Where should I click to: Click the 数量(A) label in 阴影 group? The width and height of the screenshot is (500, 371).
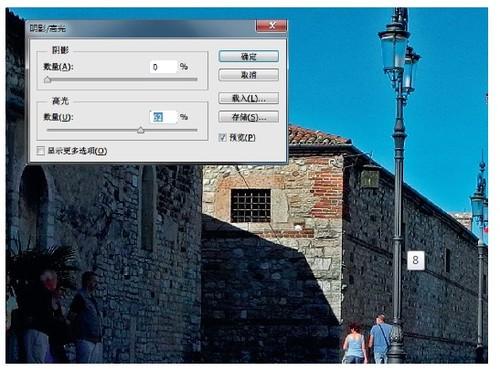click(x=58, y=67)
